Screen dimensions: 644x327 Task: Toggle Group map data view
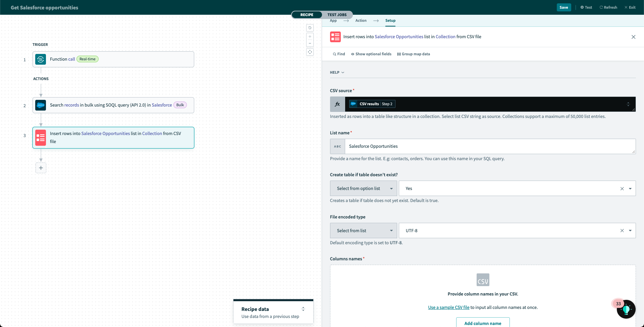tap(414, 54)
